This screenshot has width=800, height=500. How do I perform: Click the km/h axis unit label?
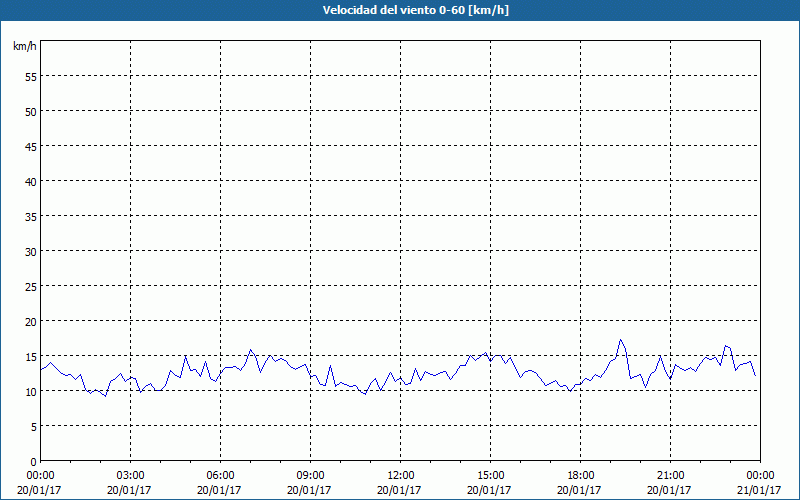click(x=25, y=46)
